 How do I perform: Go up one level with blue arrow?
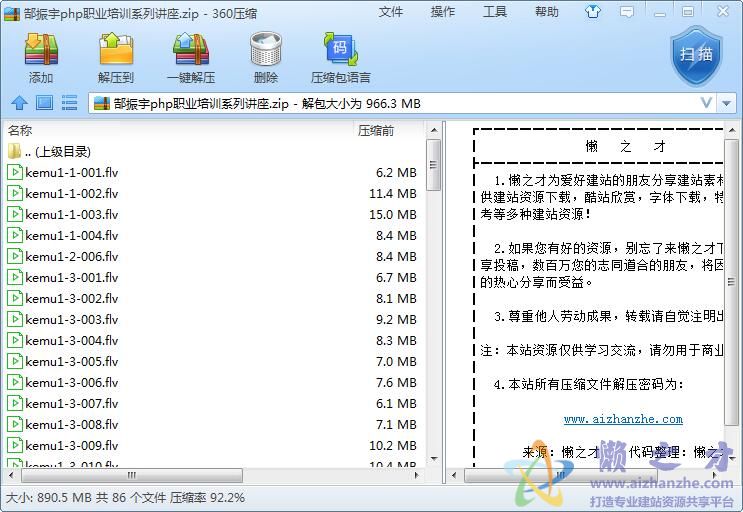[19, 103]
